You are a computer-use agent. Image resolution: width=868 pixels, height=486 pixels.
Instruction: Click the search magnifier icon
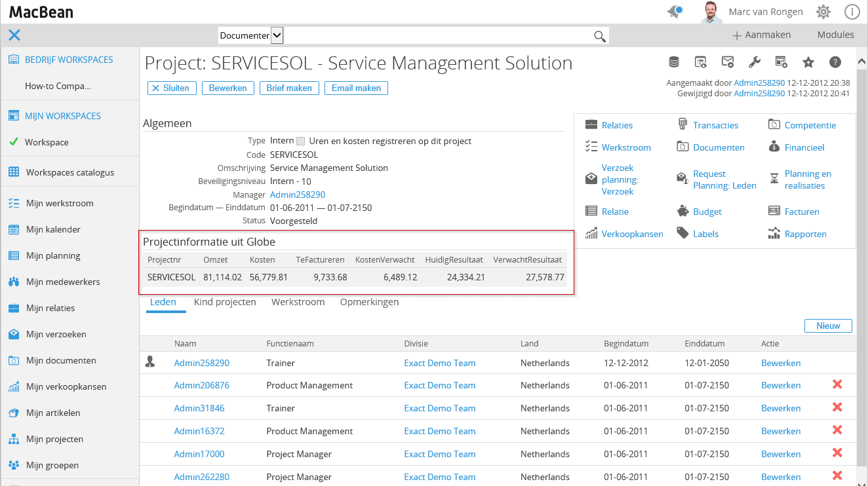[x=599, y=36]
